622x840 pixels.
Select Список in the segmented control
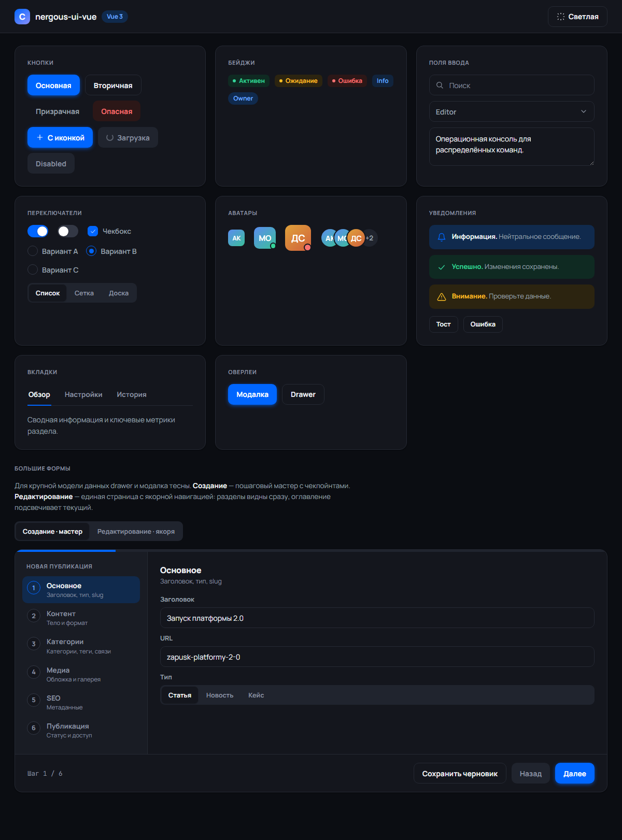pos(48,293)
